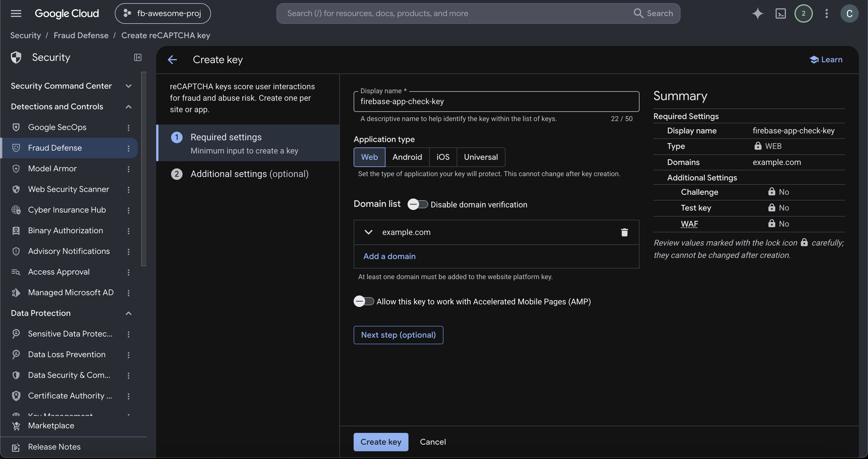
Task: Click Add a domain link
Action: click(389, 256)
